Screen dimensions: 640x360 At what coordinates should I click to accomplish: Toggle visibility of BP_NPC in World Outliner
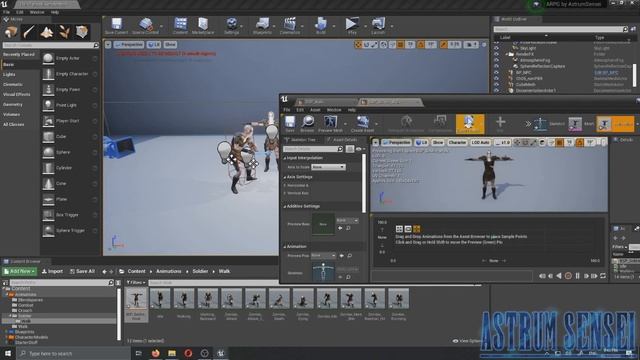point(496,72)
